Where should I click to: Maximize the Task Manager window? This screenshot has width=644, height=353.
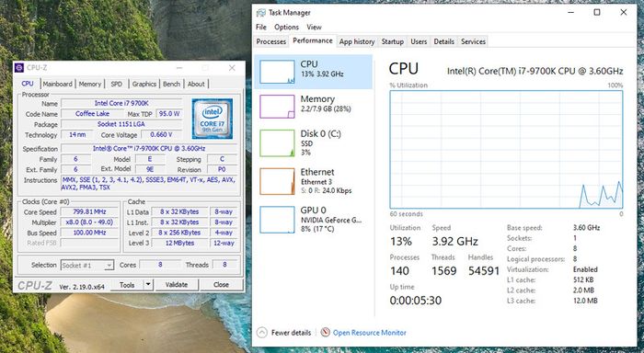(x=597, y=12)
